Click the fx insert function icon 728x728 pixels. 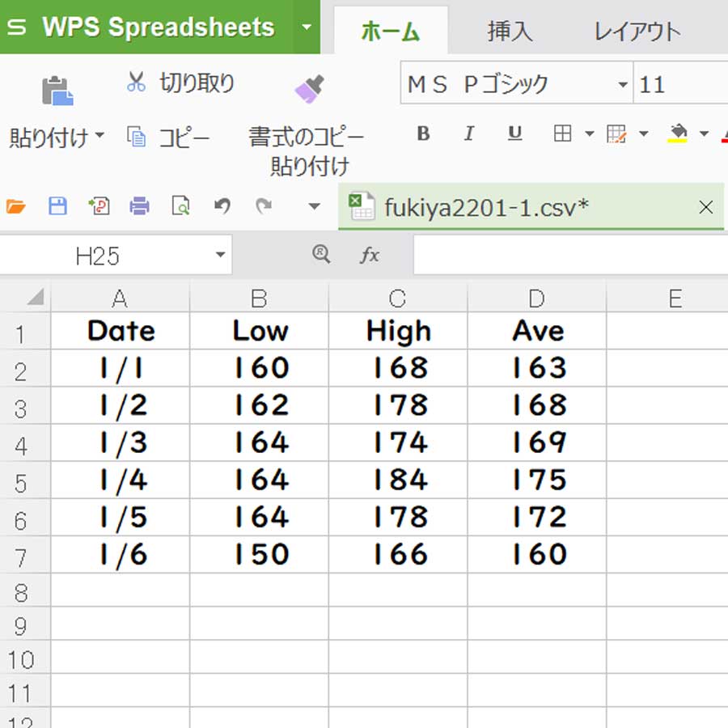370,255
